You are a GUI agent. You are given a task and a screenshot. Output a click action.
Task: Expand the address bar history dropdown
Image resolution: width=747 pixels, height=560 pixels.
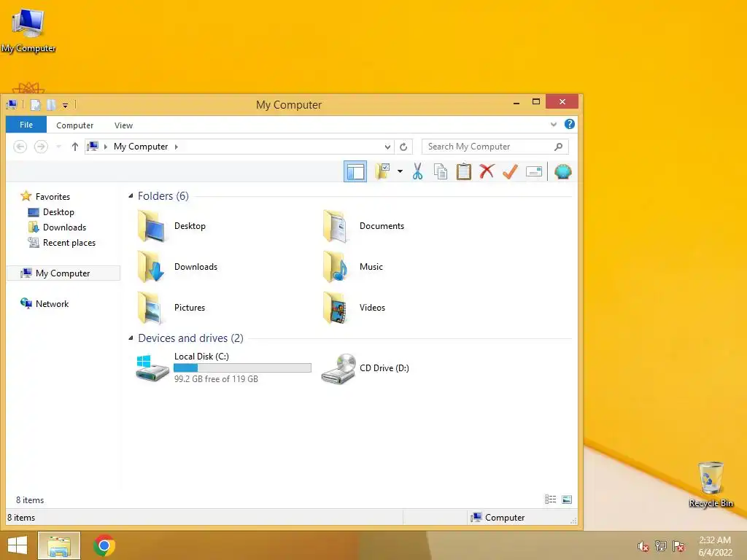[388, 147]
